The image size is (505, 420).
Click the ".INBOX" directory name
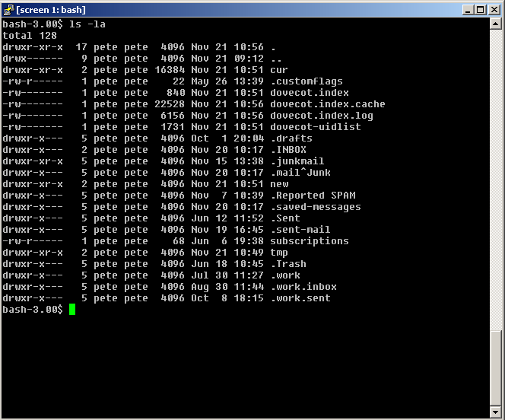[288, 150]
